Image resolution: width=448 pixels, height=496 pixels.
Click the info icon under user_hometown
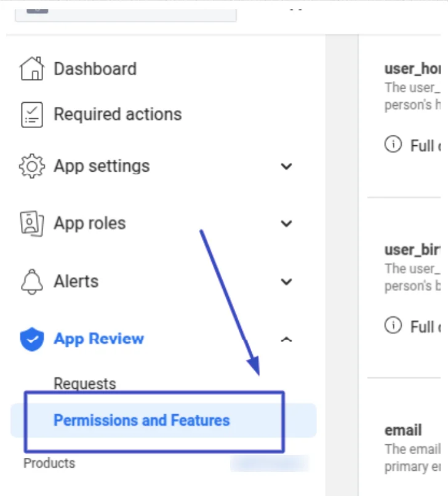pyautogui.click(x=393, y=145)
